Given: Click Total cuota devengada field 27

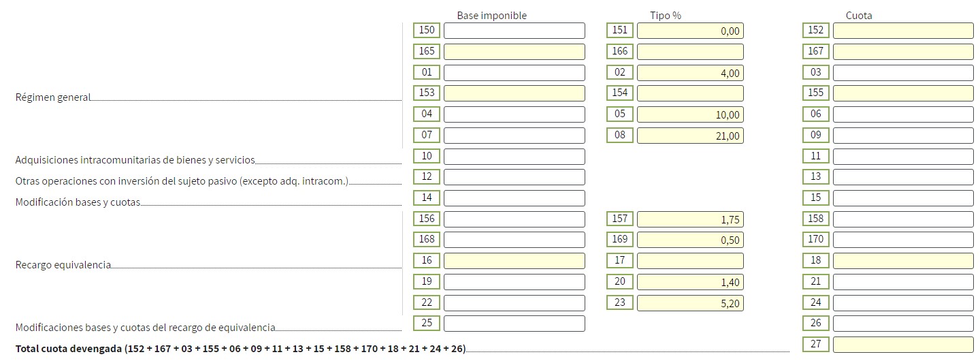Looking at the screenshot, I should click(x=903, y=345).
